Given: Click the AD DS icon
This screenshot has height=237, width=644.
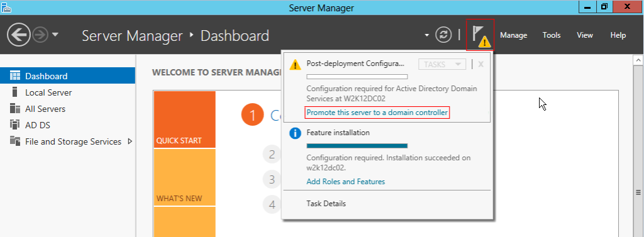Looking at the screenshot, I should point(15,125).
